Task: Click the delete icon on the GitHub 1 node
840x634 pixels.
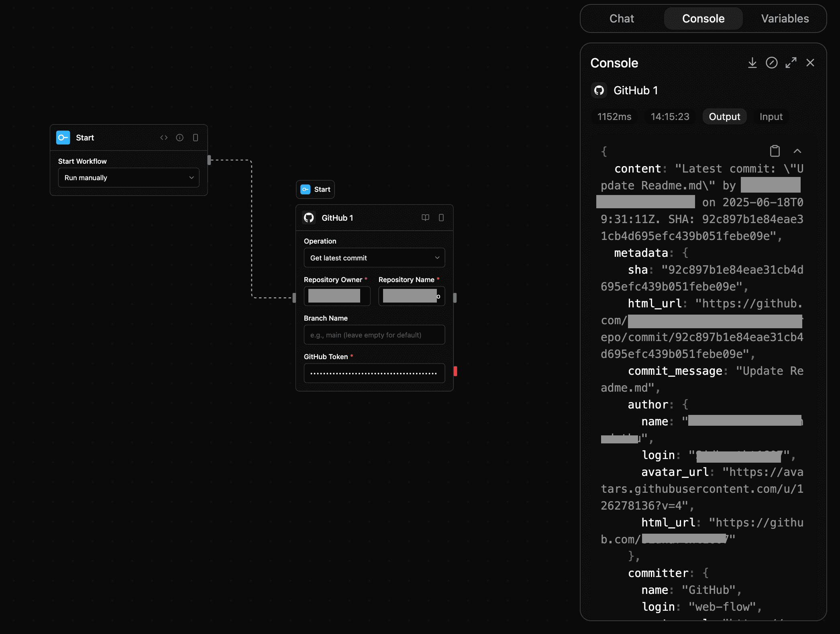Action: 442,217
